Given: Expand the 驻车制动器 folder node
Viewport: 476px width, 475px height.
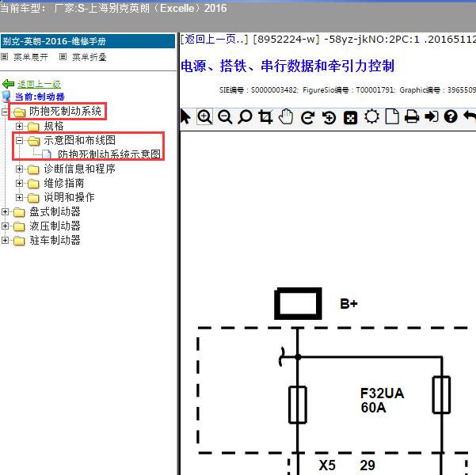Looking at the screenshot, I should tap(5, 240).
